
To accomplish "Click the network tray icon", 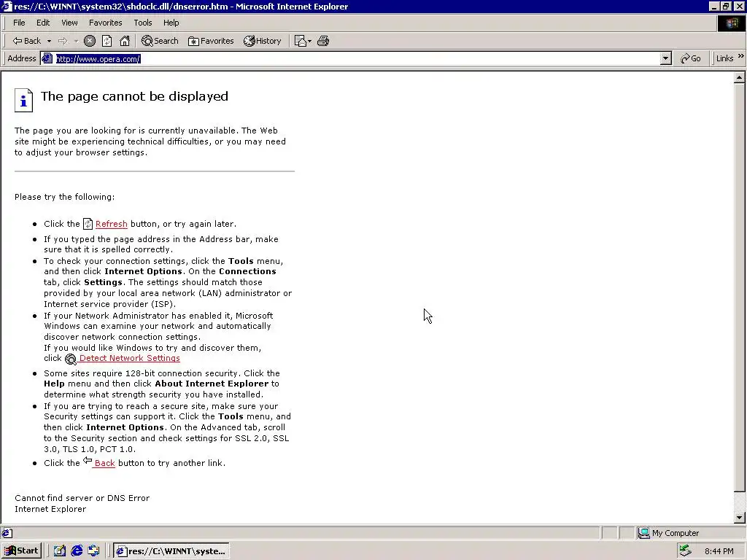I will [x=686, y=551].
